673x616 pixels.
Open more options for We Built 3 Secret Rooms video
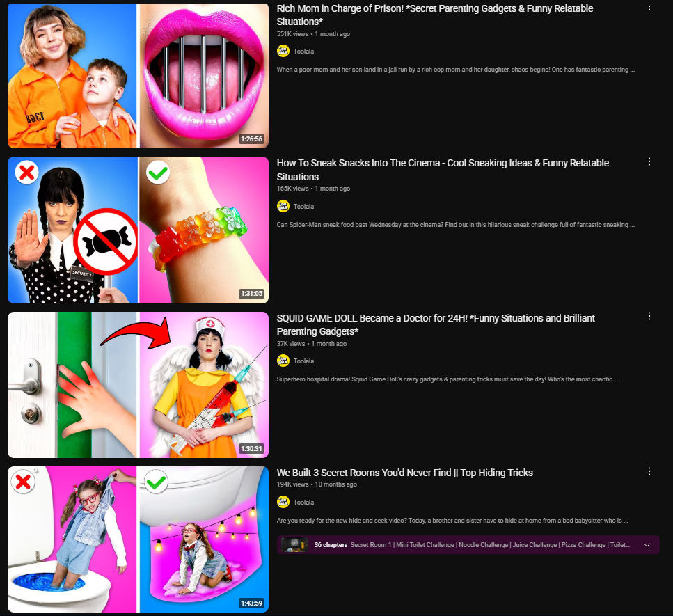pyautogui.click(x=649, y=471)
